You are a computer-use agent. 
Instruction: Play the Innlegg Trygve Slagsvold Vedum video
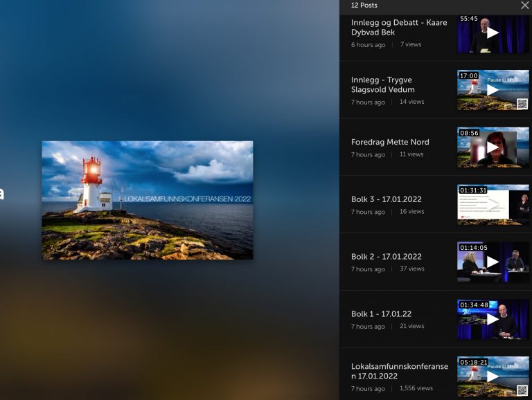493,90
